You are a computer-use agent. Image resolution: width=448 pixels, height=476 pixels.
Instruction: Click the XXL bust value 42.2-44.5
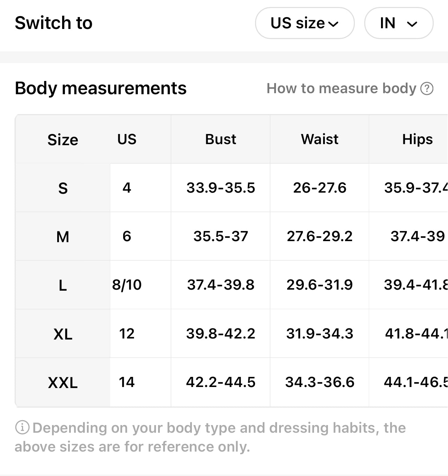[221, 382]
